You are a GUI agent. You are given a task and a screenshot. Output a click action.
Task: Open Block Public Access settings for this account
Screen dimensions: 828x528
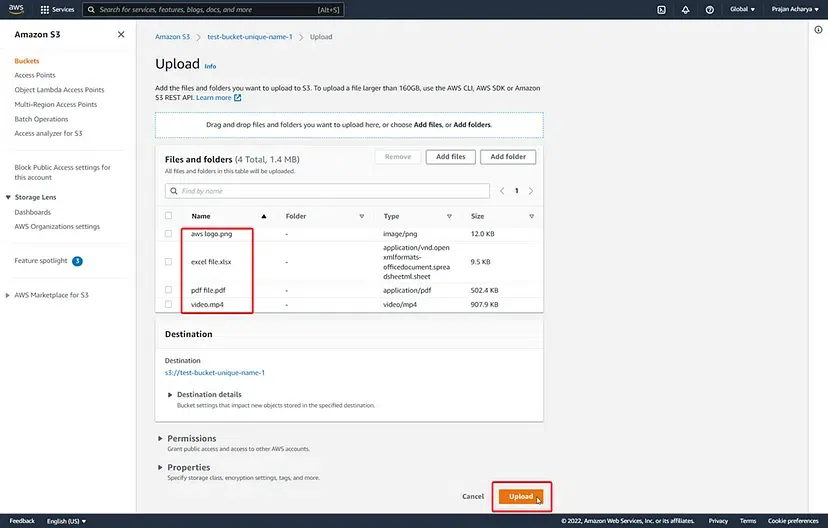tap(62, 172)
